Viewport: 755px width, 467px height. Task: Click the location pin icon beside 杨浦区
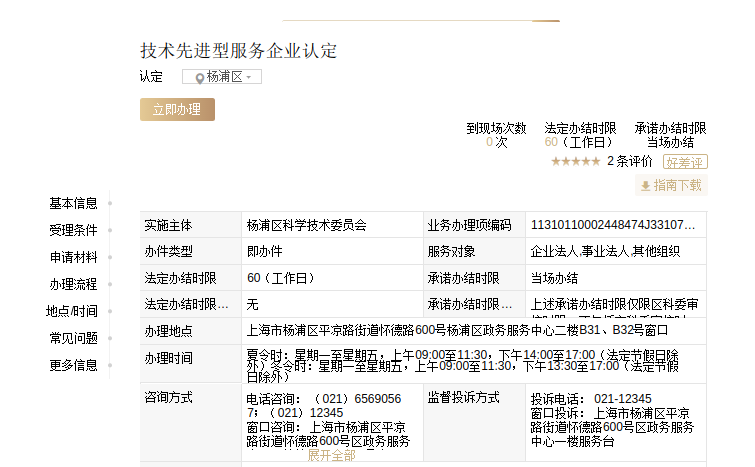199,78
